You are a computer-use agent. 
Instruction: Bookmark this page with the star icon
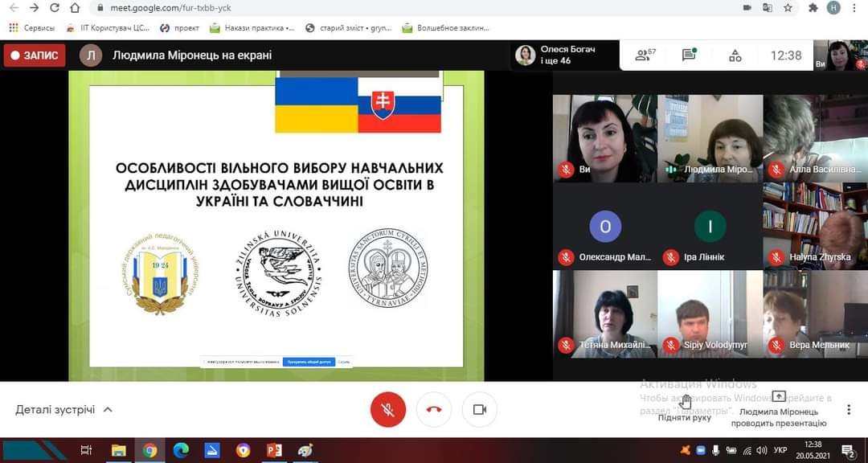pos(788,8)
